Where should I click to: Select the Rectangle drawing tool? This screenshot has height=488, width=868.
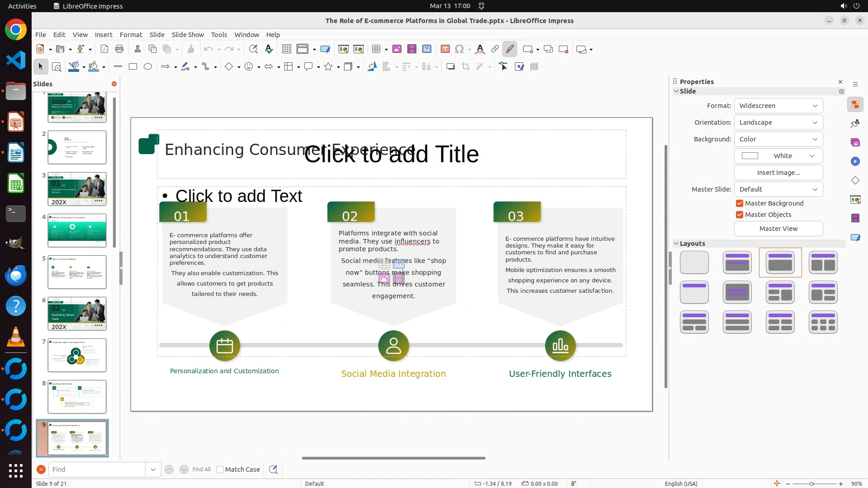pyautogui.click(x=133, y=67)
